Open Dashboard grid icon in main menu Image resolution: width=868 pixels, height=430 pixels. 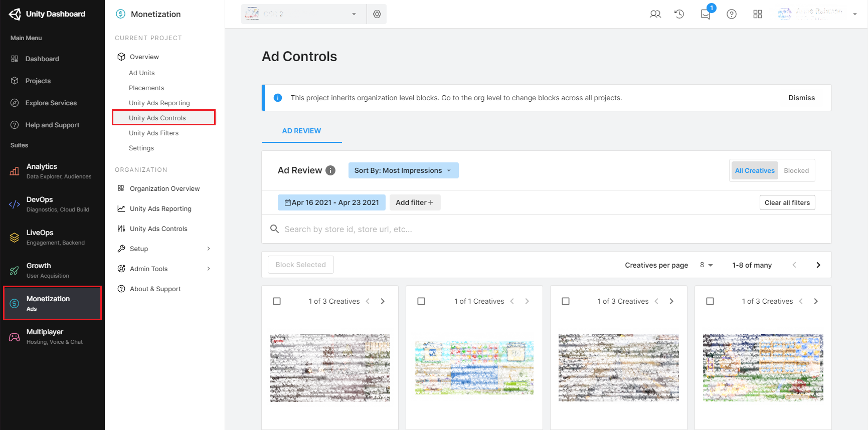[15, 59]
